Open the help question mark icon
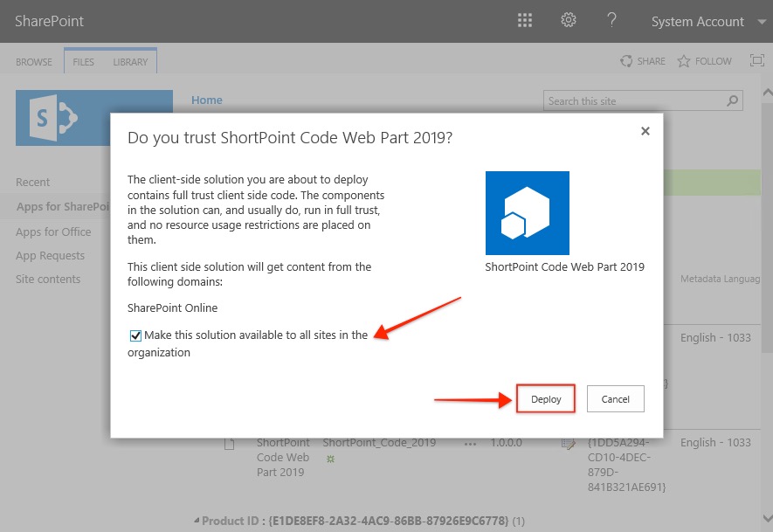Viewport: 773px width, 532px height. pyautogui.click(x=611, y=20)
